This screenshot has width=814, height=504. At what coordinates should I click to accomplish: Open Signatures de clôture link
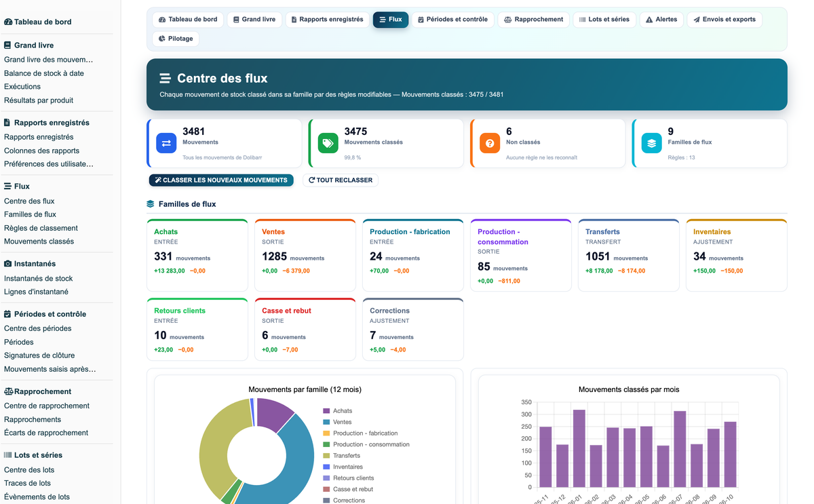coord(39,355)
